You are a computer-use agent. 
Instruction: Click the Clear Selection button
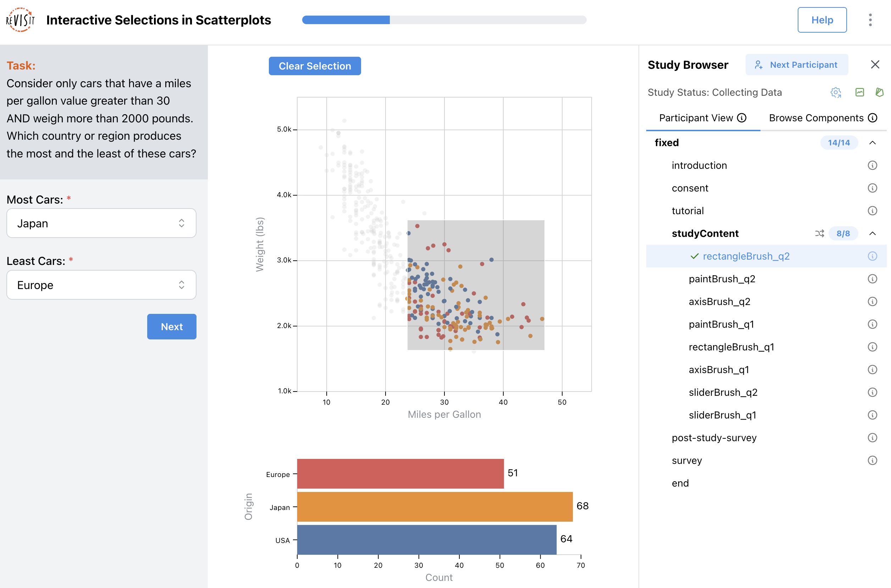pos(315,66)
